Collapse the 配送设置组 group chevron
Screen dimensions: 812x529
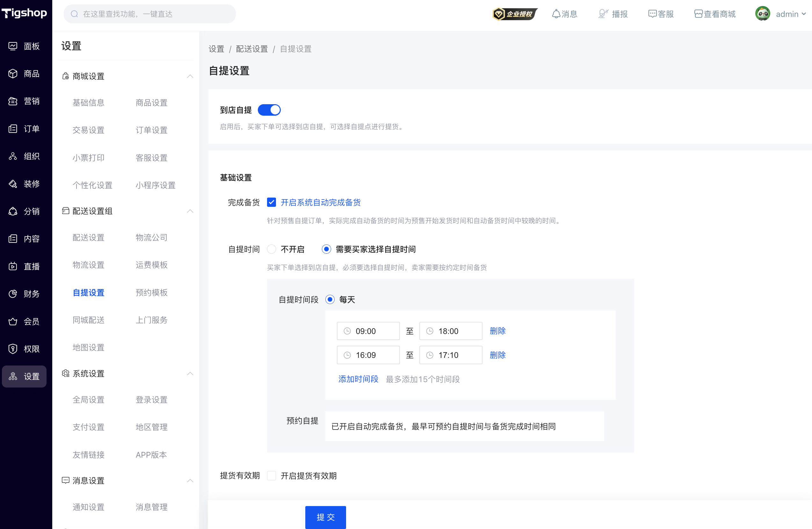pos(190,211)
